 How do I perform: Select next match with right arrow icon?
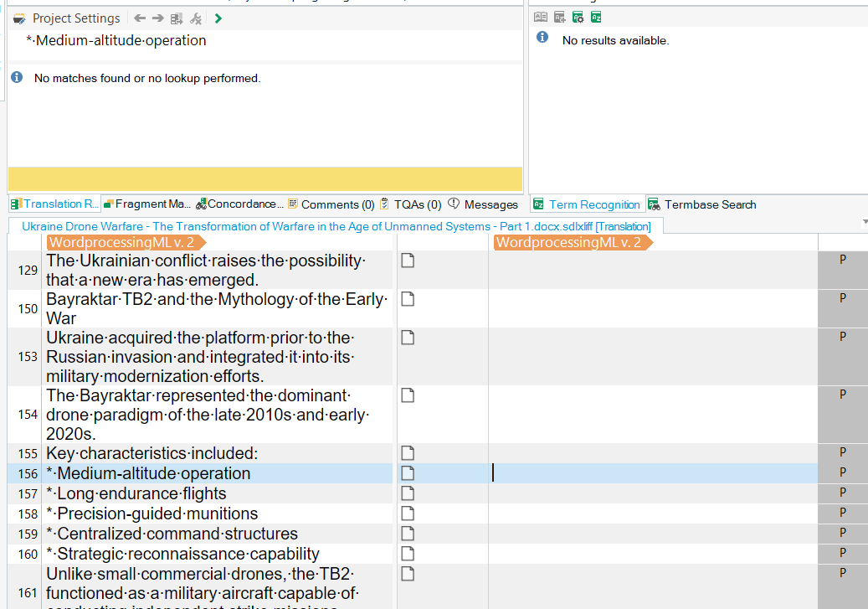point(157,18)
